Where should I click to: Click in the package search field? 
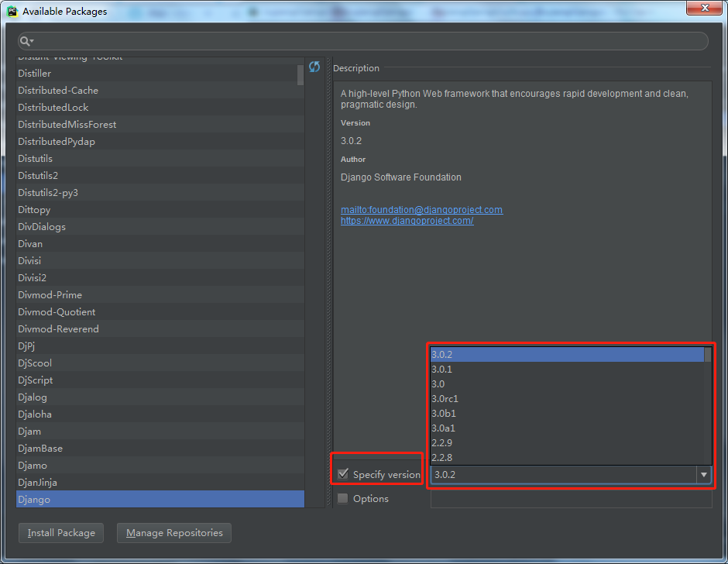363,41
